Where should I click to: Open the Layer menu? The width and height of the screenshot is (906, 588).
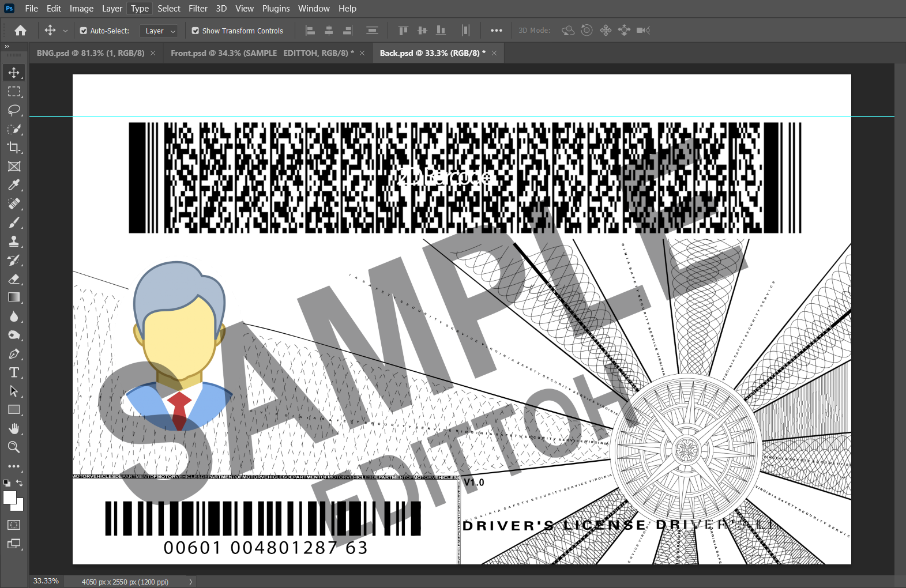112,9
